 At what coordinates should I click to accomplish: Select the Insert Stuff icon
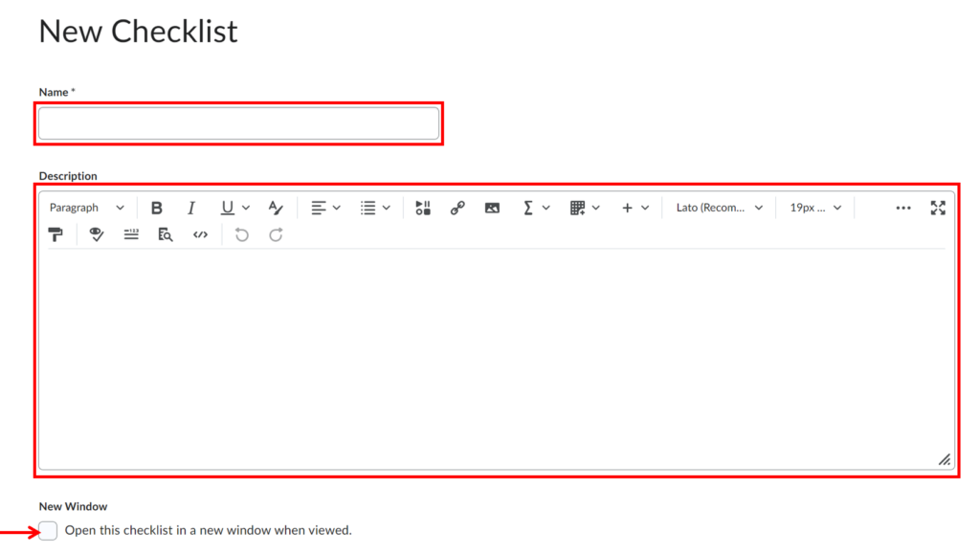pos(422,208)
